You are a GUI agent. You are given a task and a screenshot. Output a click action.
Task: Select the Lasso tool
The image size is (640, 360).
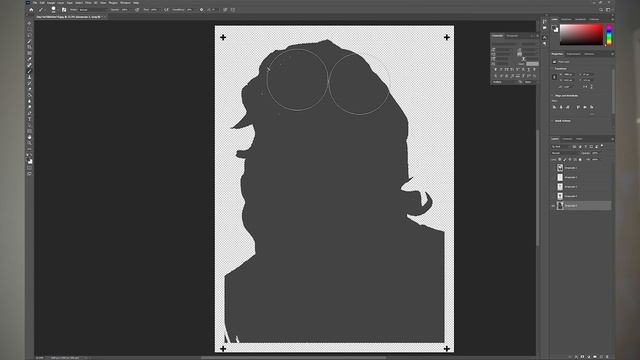point(29,35)
